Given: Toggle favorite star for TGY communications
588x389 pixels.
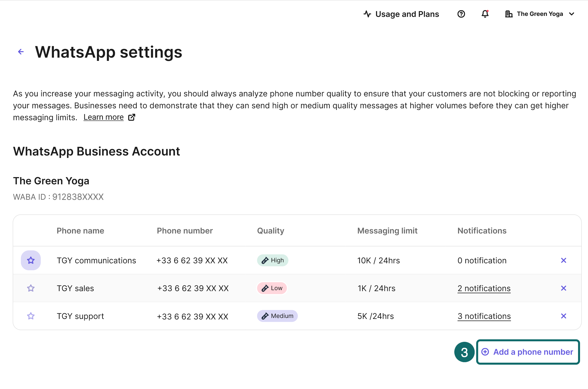Looking at the screenshot, I should point(31,260).
